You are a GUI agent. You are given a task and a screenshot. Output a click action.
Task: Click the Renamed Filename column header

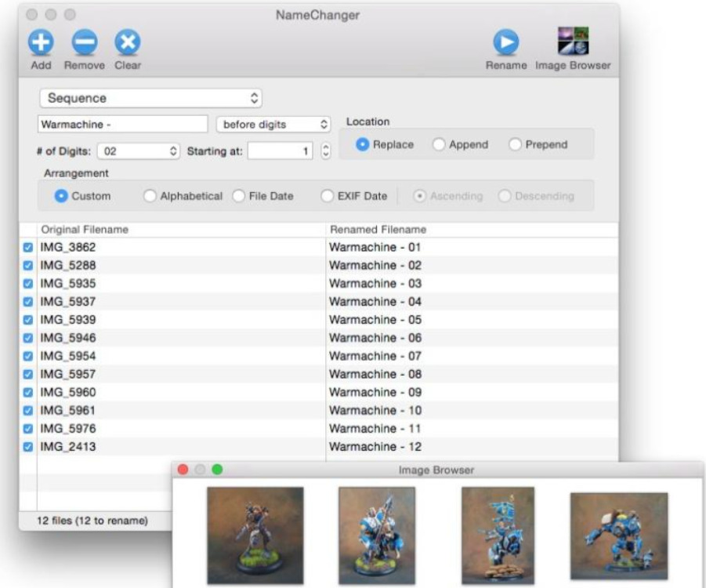[472, 230]
